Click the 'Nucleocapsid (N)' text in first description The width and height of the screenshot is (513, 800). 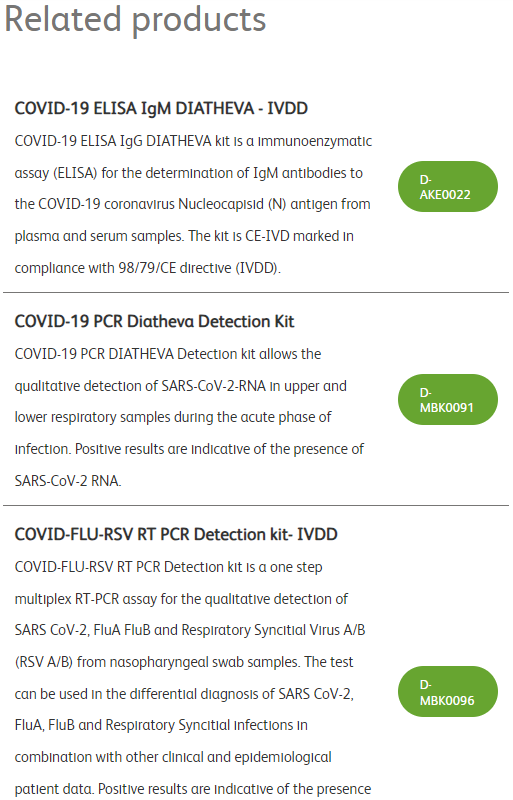coord(232,204)
